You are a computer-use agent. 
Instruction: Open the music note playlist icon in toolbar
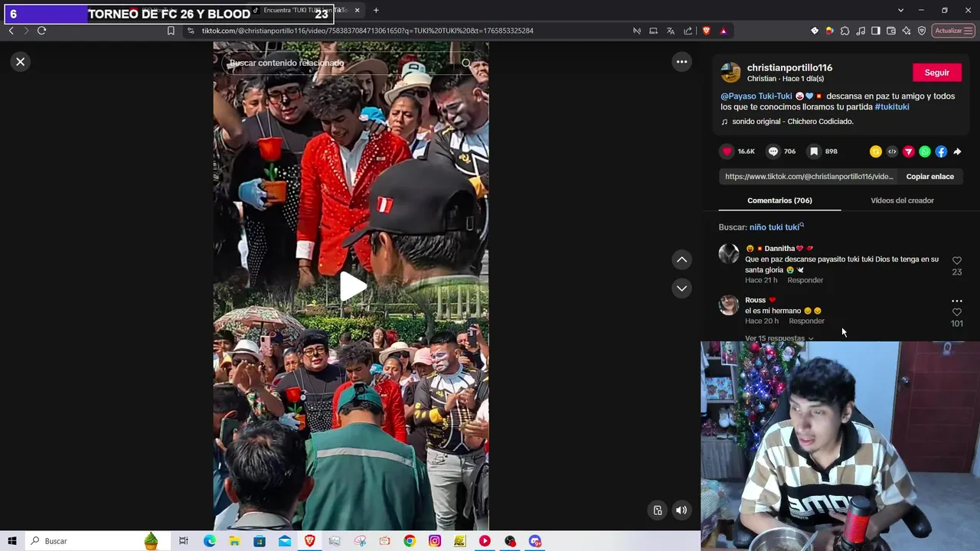861,31
